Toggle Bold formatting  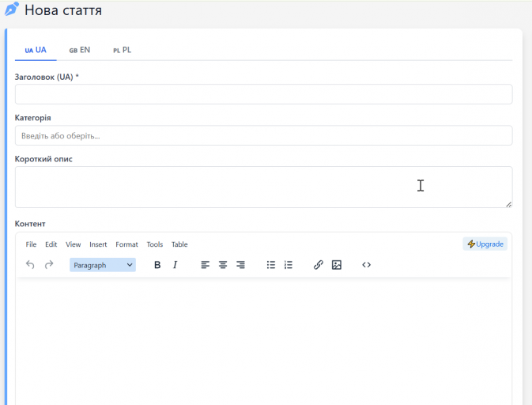[157, 265]
